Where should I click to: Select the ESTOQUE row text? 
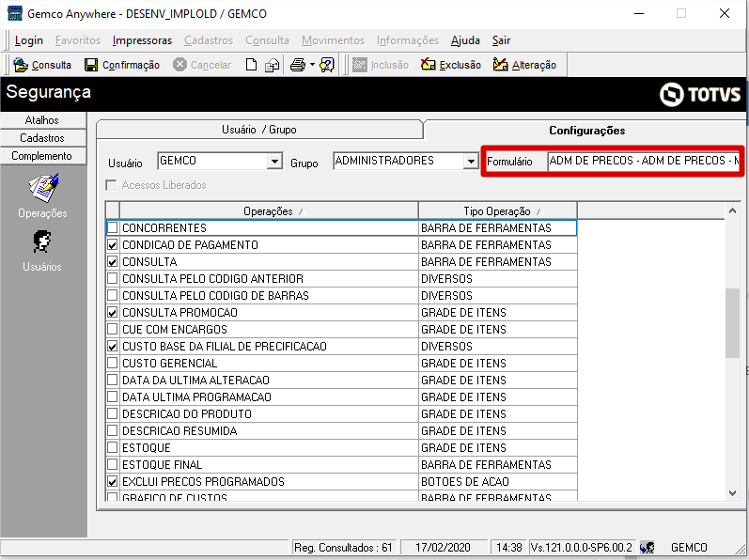[147, 448]
